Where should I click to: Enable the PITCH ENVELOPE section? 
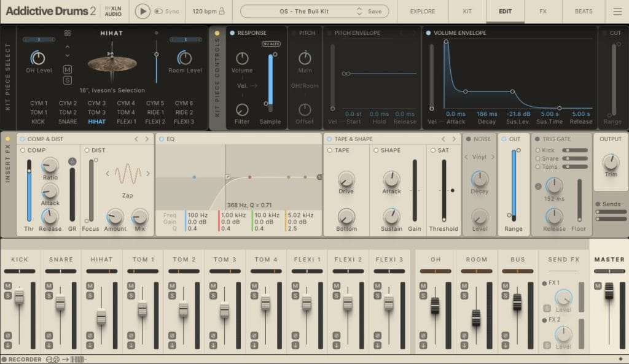coord(329,33)
